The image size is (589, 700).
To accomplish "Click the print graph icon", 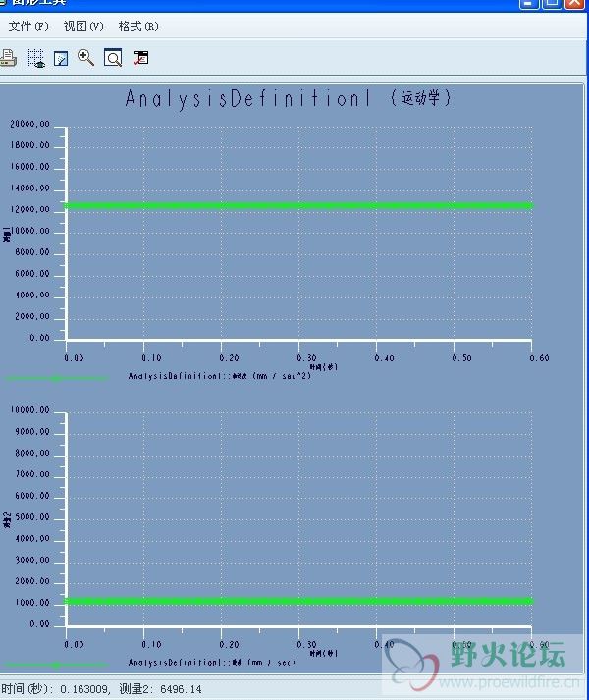I will pyautogui.click(x=8, y=58).
